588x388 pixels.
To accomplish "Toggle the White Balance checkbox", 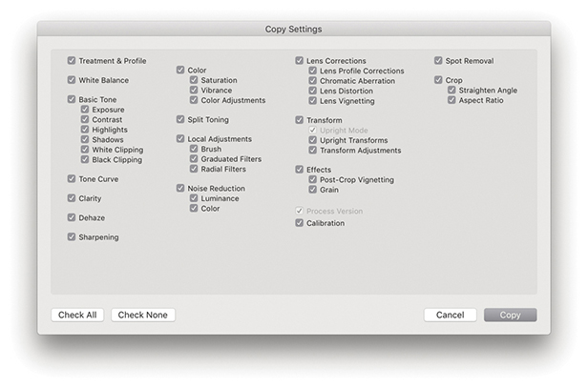I will (x=72, y=80).
